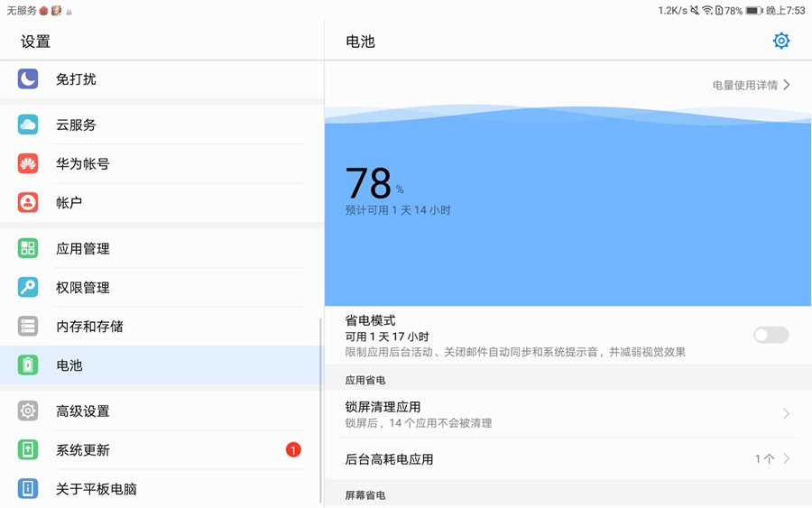The image size is (812, 508).
Task: Tap the memory and storage icon
Action: 28,327
